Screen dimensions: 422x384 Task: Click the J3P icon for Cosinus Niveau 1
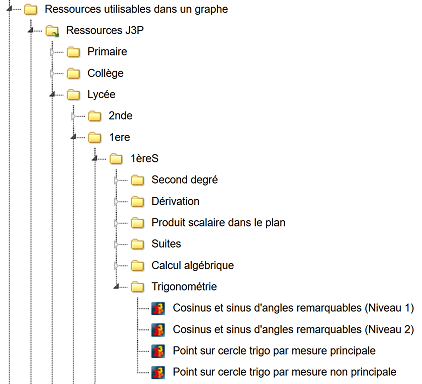[x=158, y=308]
